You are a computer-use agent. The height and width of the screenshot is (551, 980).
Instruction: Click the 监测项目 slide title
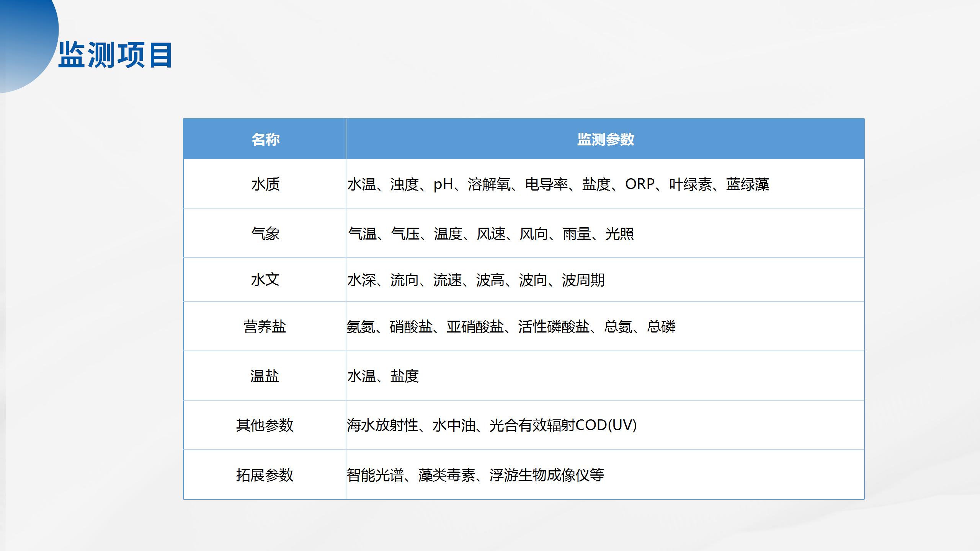click(x=115, y=55)
